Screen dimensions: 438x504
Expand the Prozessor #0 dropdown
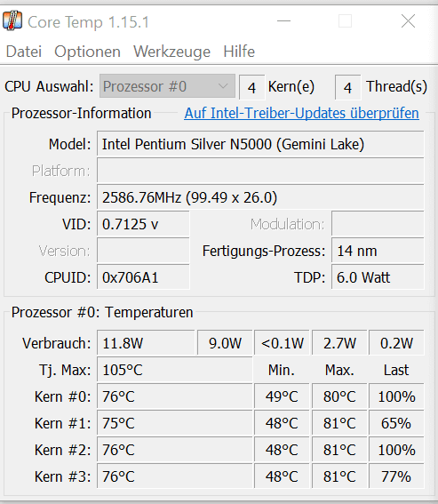click(x=167, y=86)
